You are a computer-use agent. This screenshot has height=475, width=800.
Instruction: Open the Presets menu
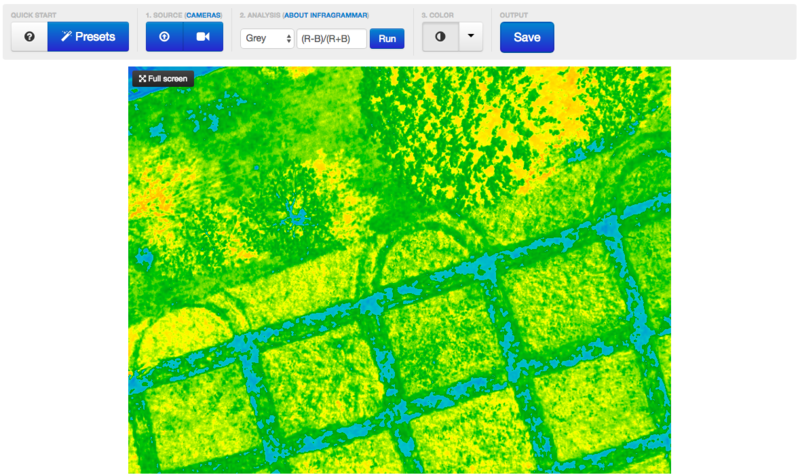[88, 37]
